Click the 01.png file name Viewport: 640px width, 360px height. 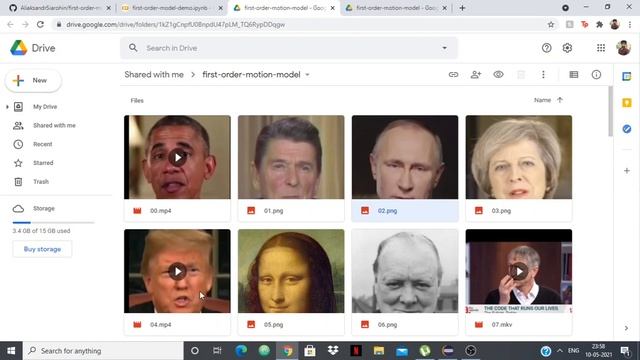tap(273, 211)
